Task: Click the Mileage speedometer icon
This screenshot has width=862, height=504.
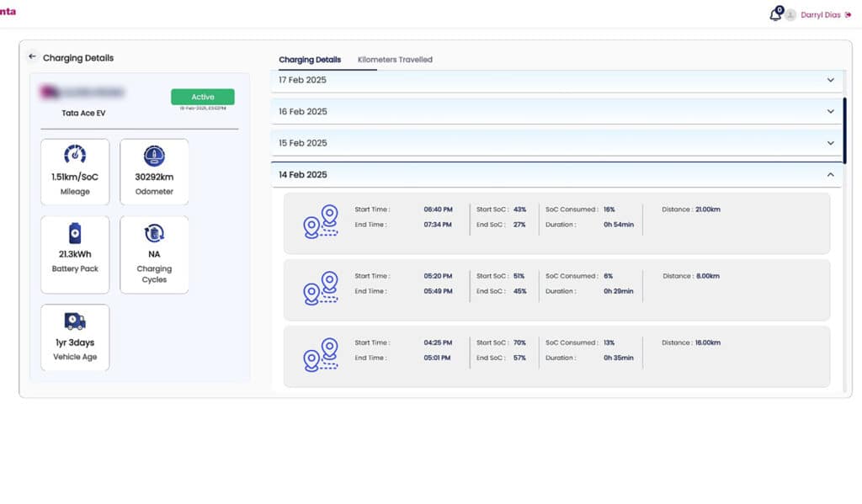Action: click(x=75, y=155)
